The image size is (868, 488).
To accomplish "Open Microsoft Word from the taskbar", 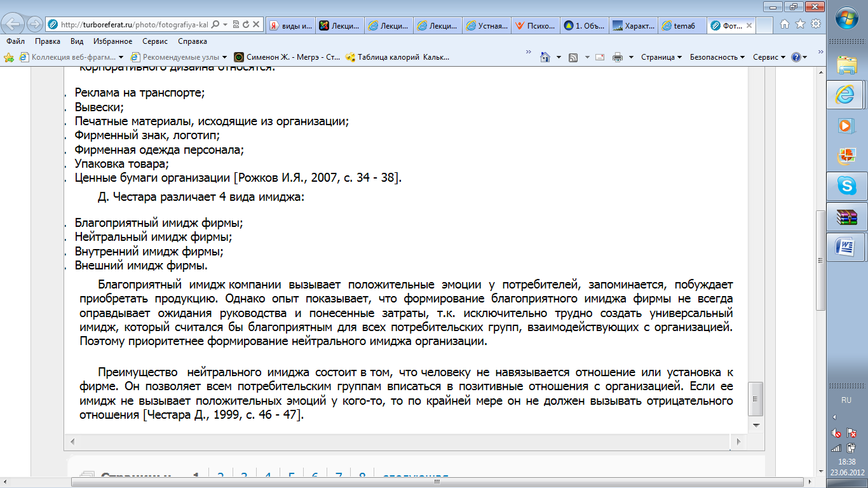I will click(x=844, y=247).
